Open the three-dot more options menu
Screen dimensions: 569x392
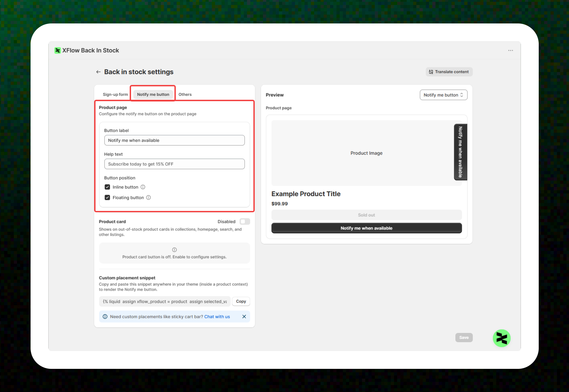coord(510,50)
